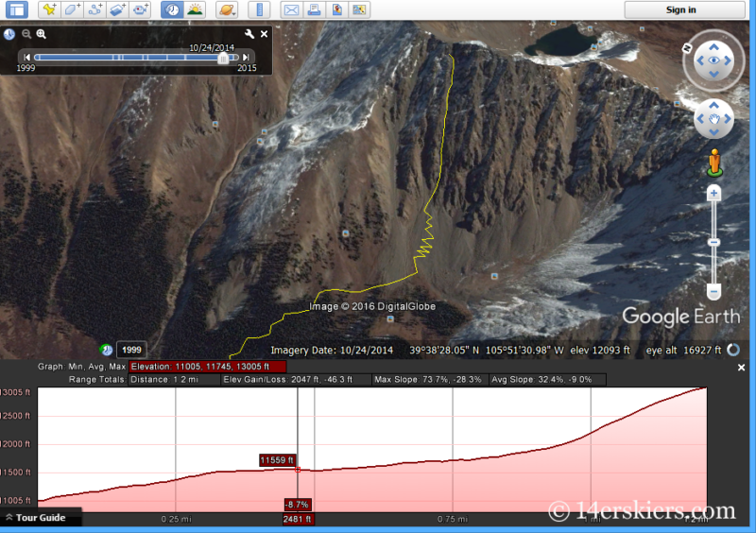
Task: Record a tour with the camera icon
Action: click(140, 9)
